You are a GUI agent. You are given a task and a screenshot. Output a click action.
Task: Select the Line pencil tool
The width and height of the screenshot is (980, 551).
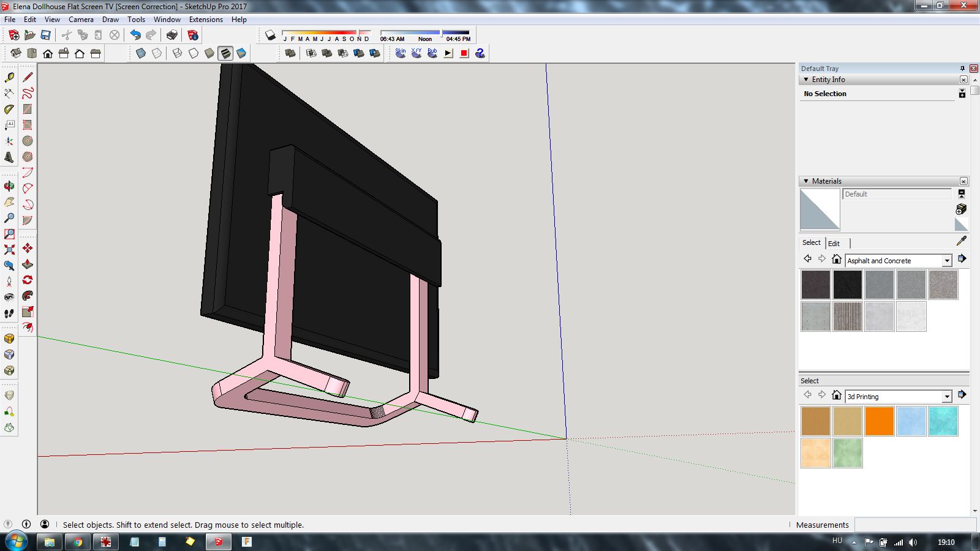point(28,77)
